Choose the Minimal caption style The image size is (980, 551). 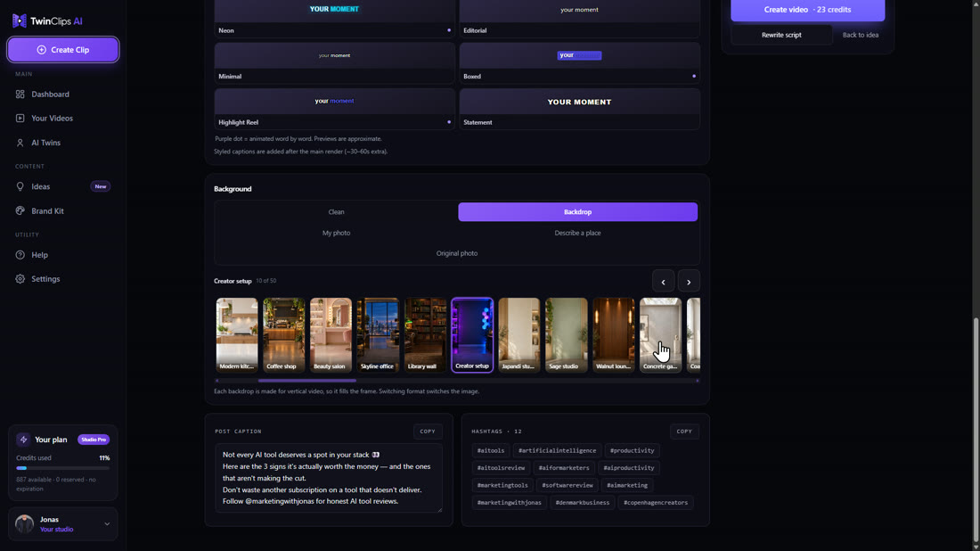click(x=334, y=63)
